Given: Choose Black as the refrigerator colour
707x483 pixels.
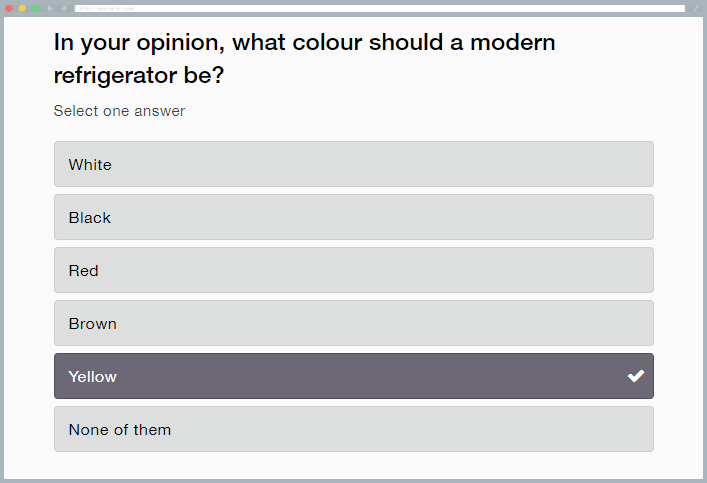Looking at the screenshot, I should [354, 217].
